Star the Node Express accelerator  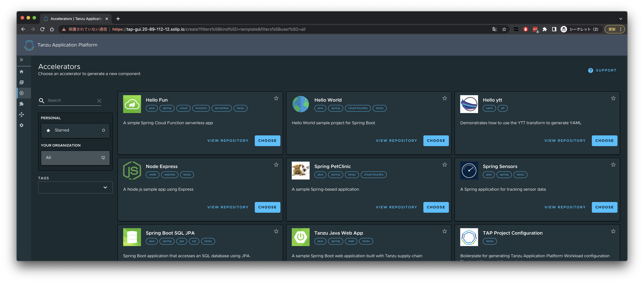(276, 165)
